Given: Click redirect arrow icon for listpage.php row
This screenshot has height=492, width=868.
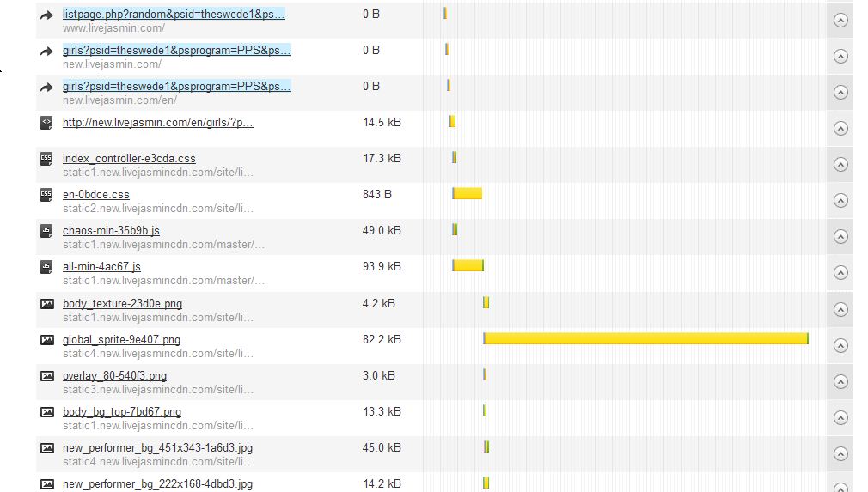Looking at the screenshot, I should 46,15.
